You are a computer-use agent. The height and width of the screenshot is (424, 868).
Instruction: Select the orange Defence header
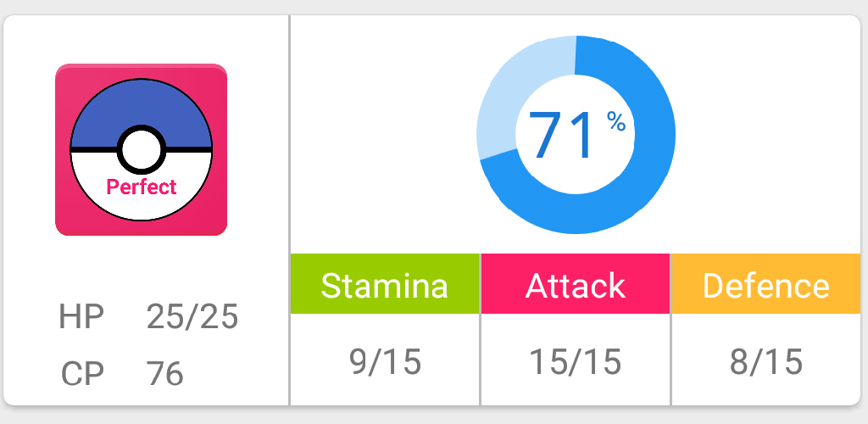(x=766, y=284)
